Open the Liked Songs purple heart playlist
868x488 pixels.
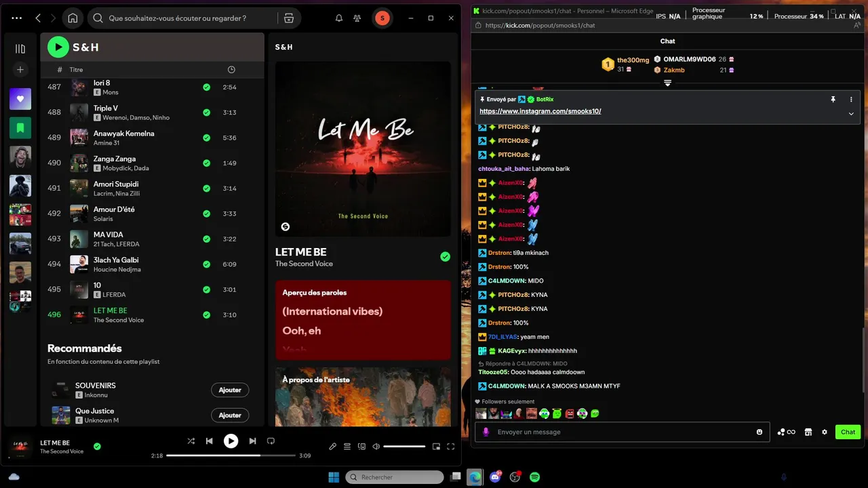(20, 99)
